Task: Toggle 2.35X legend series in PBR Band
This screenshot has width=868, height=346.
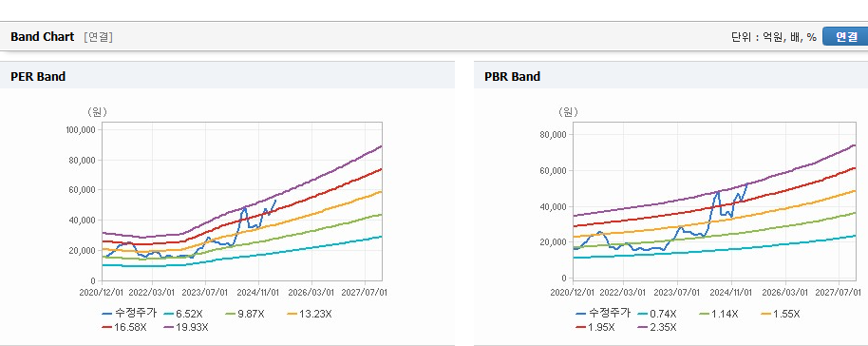Action: 657,327
